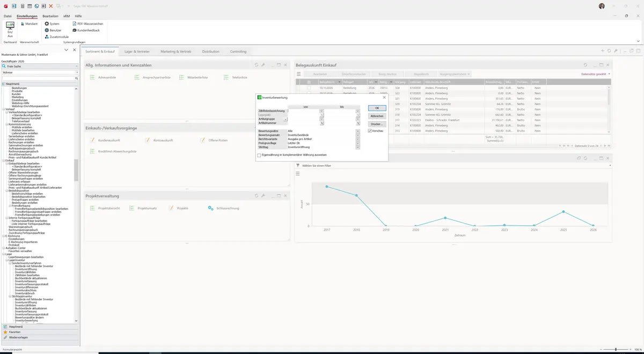Open Benutzer settings in the ribbon
Image resolution: width=644 pixels, height=354 pixels.
[53, 30]
